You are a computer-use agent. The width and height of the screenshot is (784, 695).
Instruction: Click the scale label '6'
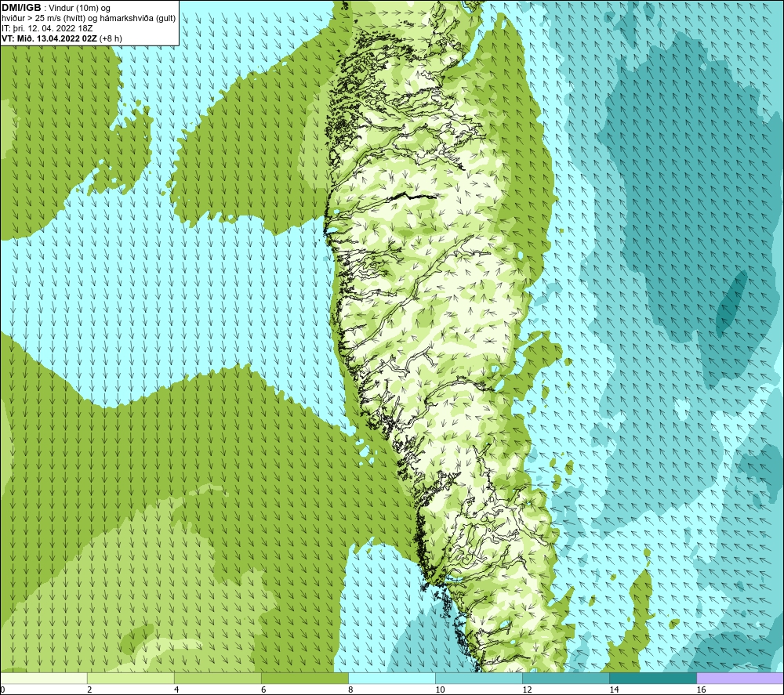pyautogui.click(x=263, y=690)
